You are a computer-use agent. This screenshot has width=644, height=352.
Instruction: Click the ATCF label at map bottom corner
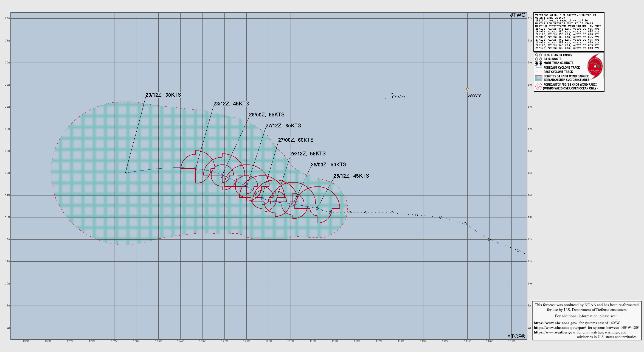point(516,336)
